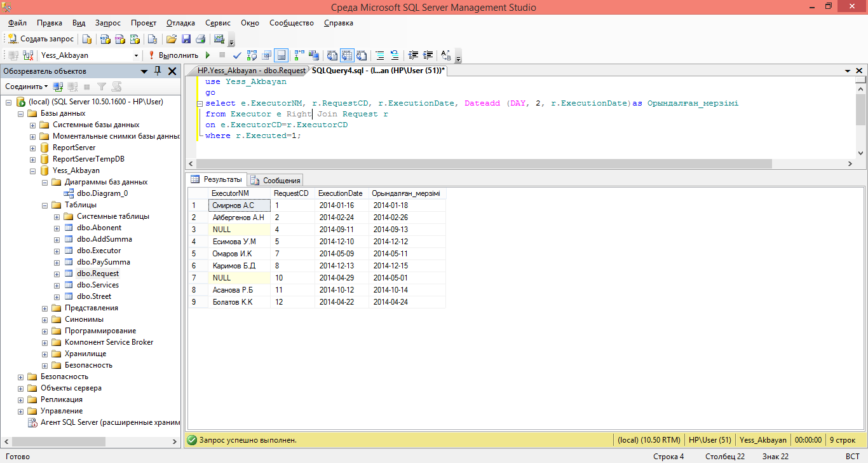Expand the Системные базы данных node

coord(32,125)
